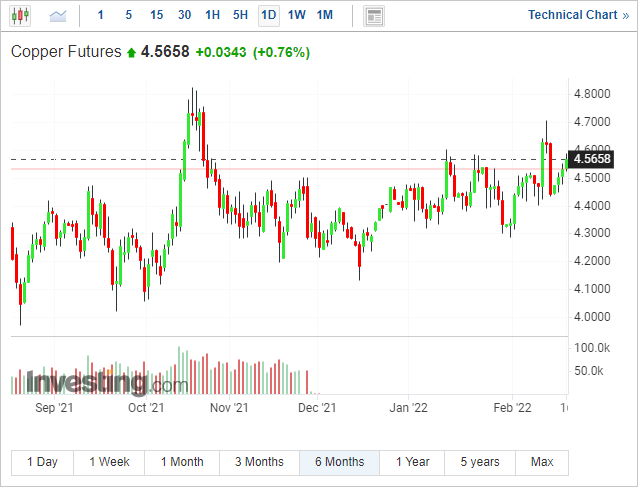Screen dimensions: 639x487
Task: Click the green up arrow beside Copper Futures
Action: (x=131, y=53)
